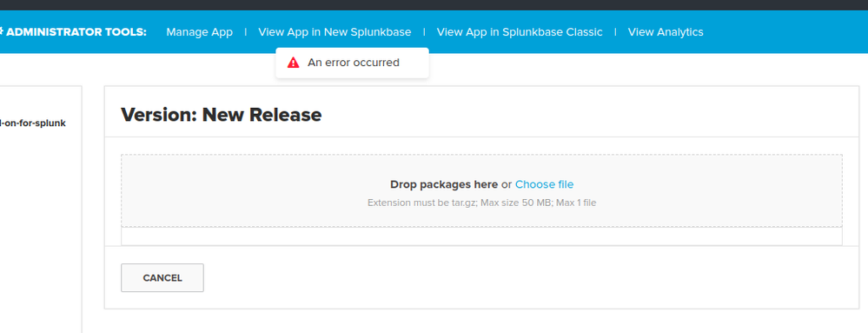Click the Drop packages here bold text
Image resolution: width=868 pixels, height=333 pixels.
(x=444, y=184)
